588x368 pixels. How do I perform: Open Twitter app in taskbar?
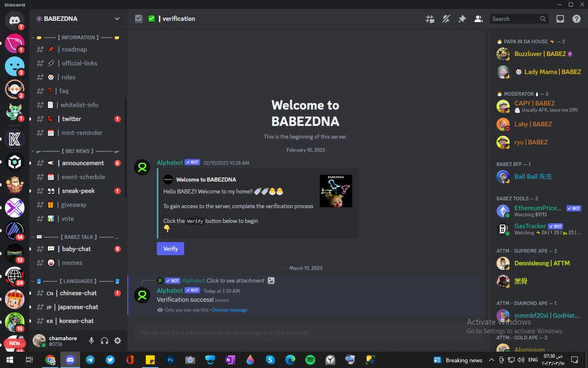pos(110,360)
